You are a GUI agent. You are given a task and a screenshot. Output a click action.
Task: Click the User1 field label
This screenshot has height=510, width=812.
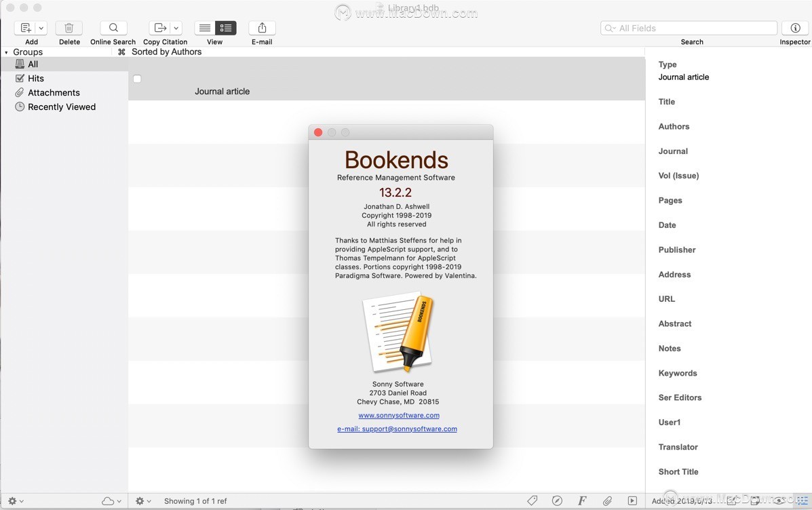click(669, 423)
